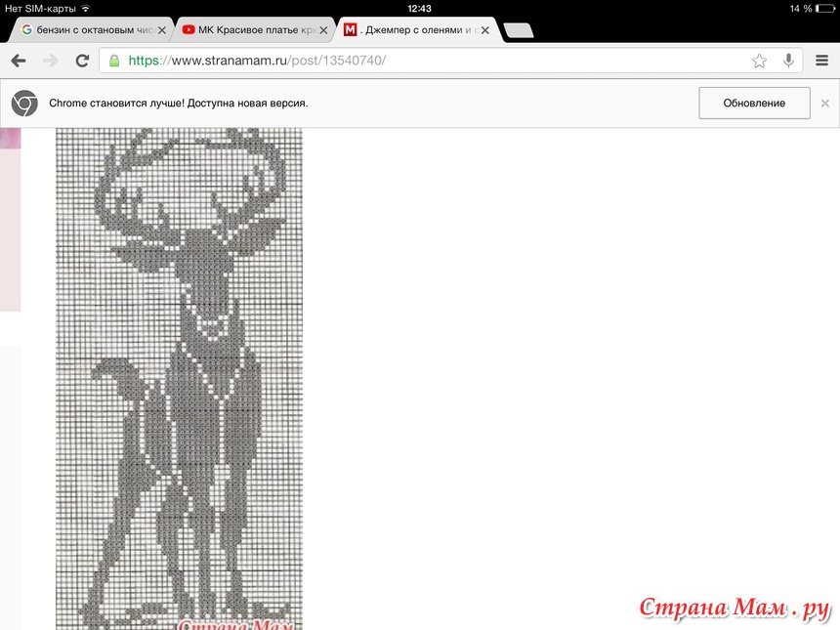Select the 'Джемпер с оленями' tab
Screen dimensions: 840x630
pos(410,30)
